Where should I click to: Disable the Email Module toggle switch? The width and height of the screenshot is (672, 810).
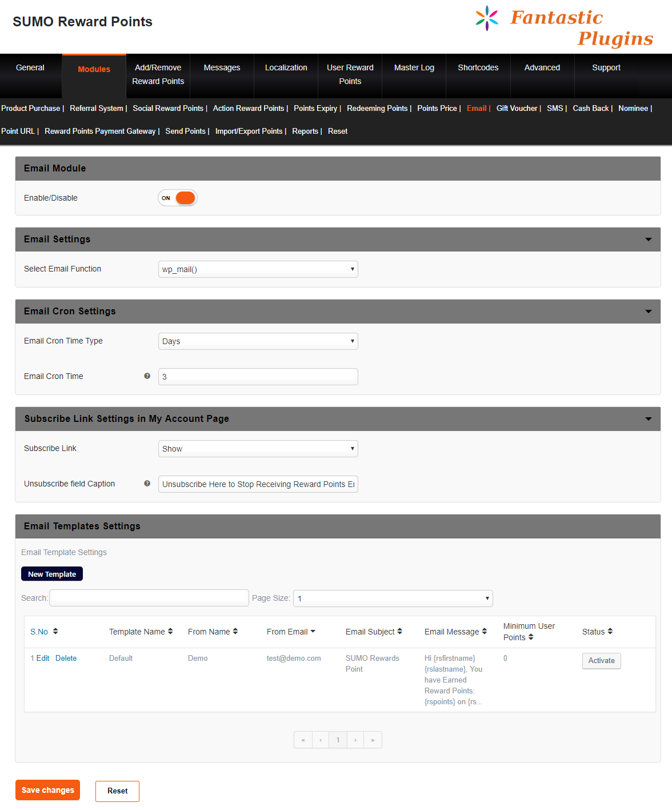[178, 198]
